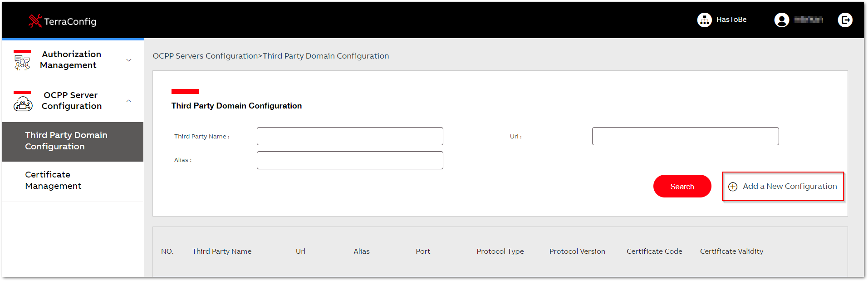Screen dimensions: 868x281
Task: Focus the Third Party Name input field
Action: [x=350, y=136]
